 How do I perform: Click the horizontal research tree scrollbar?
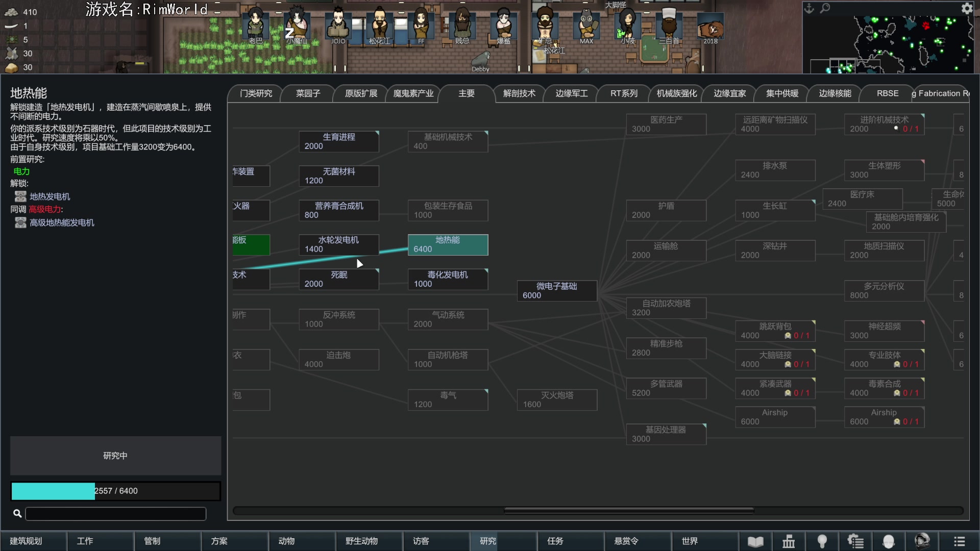628,510
